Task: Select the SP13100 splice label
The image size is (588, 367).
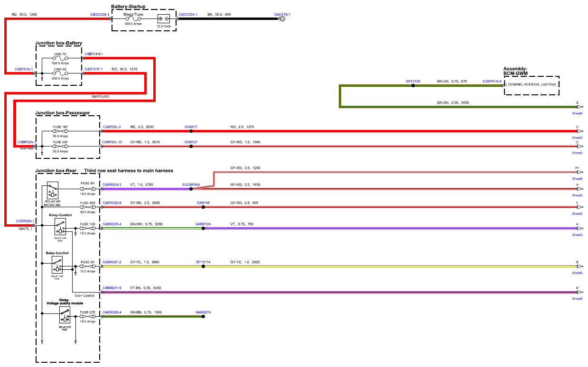Action: click(x=413, y=82)
